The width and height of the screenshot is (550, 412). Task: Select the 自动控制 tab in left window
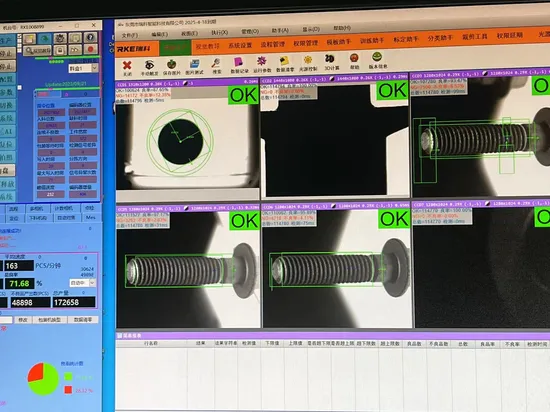pos(66,218)
